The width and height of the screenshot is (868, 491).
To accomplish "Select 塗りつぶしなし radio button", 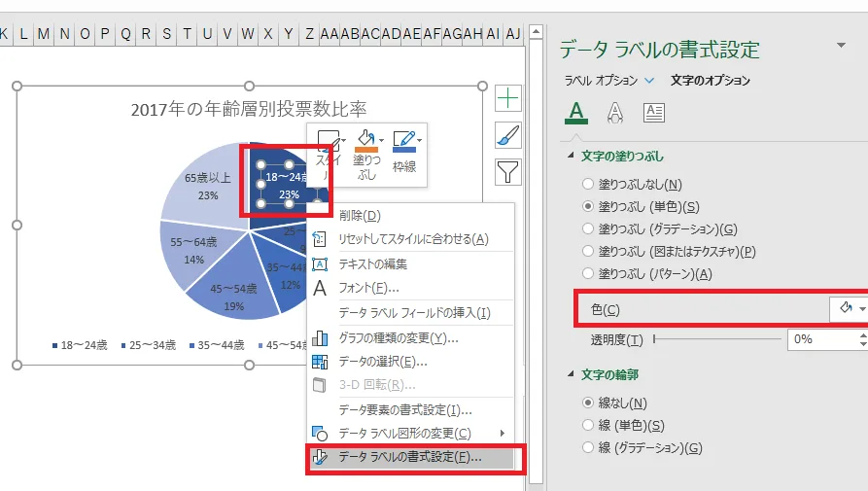I will [x=587, y=184].
